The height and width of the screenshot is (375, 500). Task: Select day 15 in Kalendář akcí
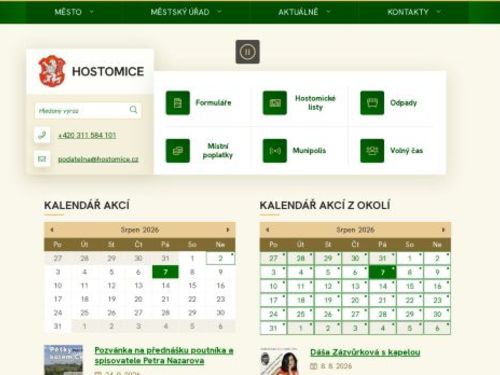[192, 286]
